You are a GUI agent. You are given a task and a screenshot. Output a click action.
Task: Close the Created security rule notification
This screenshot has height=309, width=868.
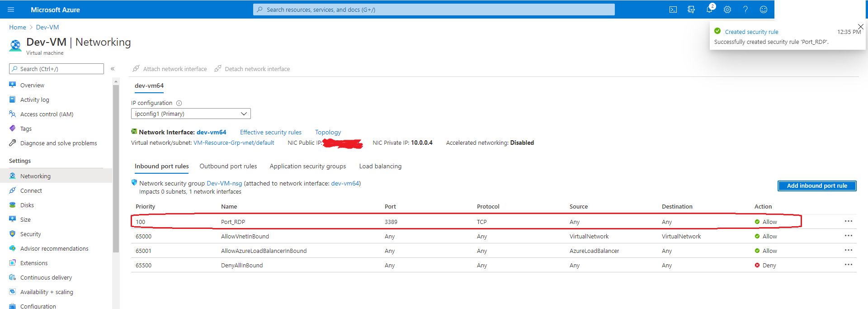[x=860, y=27]
